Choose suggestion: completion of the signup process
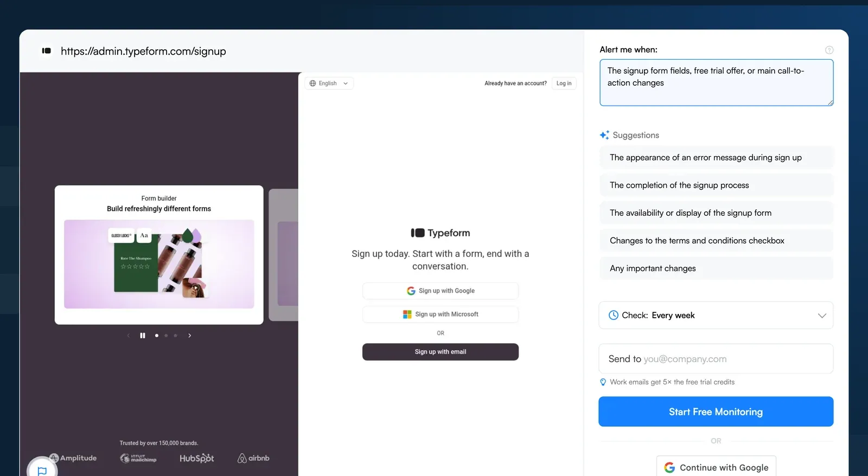868x476 pixels. point(716,185)
